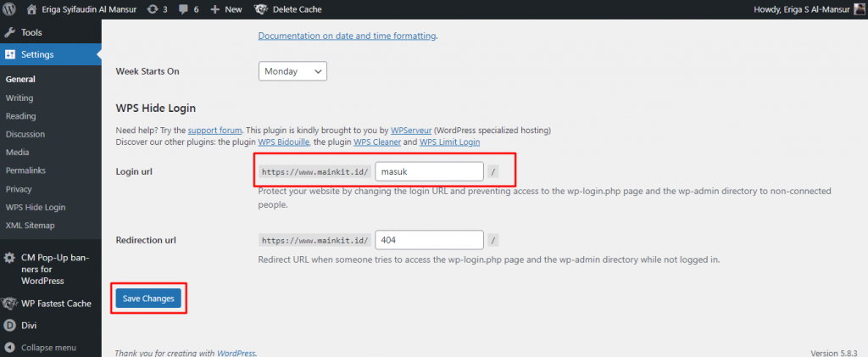Open Documentation on date and time formatting
This screenshot has width=868, height=357.
pyautogui.click(x=347, y=36)
